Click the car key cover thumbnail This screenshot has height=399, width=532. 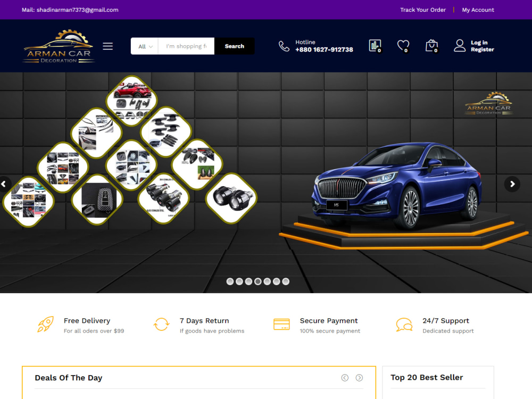[97, 199]
